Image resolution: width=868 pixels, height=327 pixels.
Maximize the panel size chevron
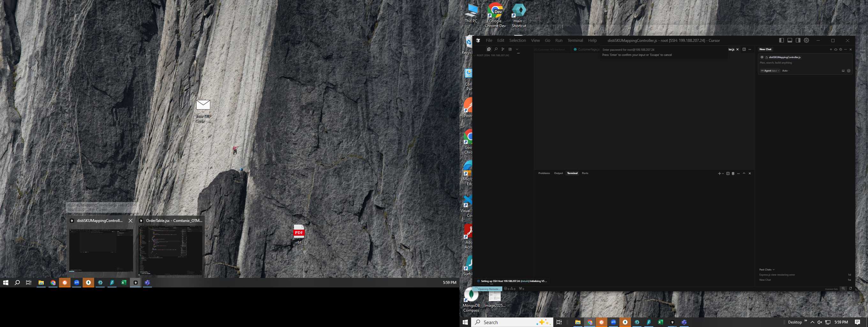(744, 174)
